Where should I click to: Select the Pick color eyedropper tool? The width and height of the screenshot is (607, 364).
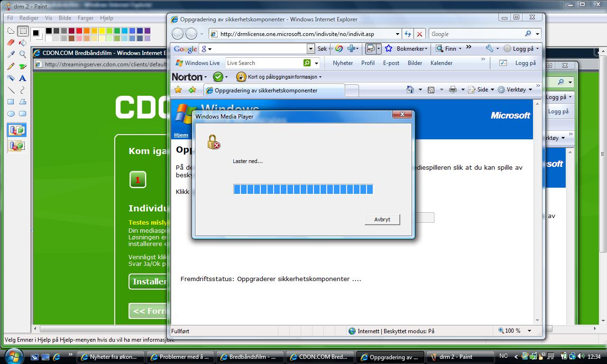click(11, 55)
